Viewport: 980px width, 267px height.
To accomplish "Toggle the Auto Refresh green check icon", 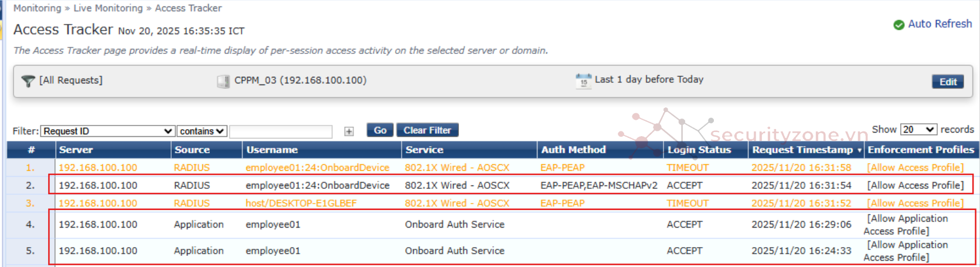I will 899,25.
